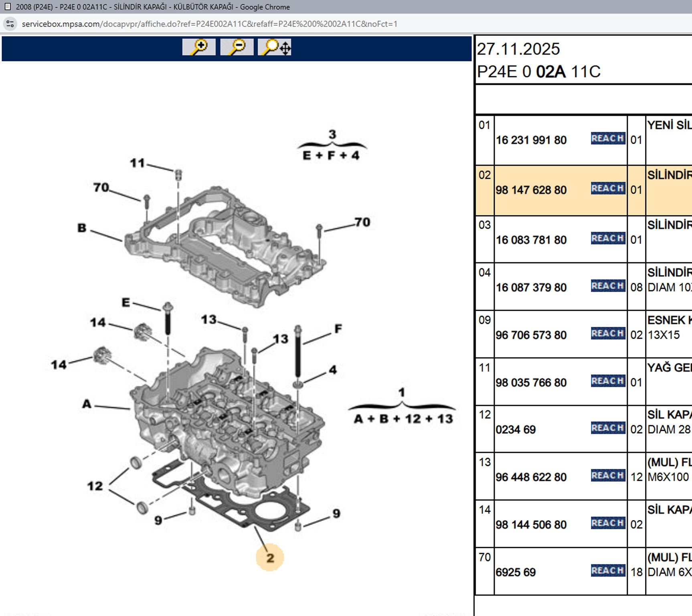Click REACH badge for part 0234 69
This screenshot has height=616, width=692.
tap(607, 428)
